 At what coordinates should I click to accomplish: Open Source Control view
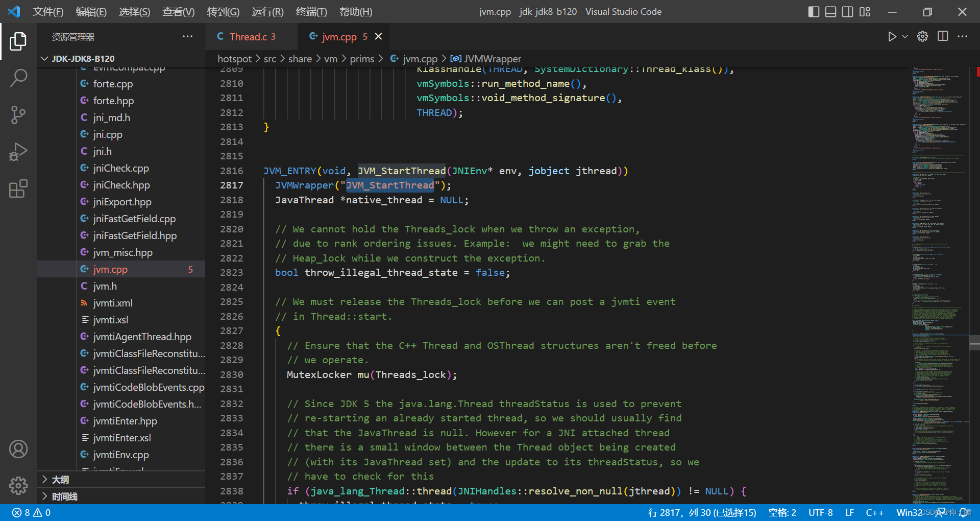(18, 115)
